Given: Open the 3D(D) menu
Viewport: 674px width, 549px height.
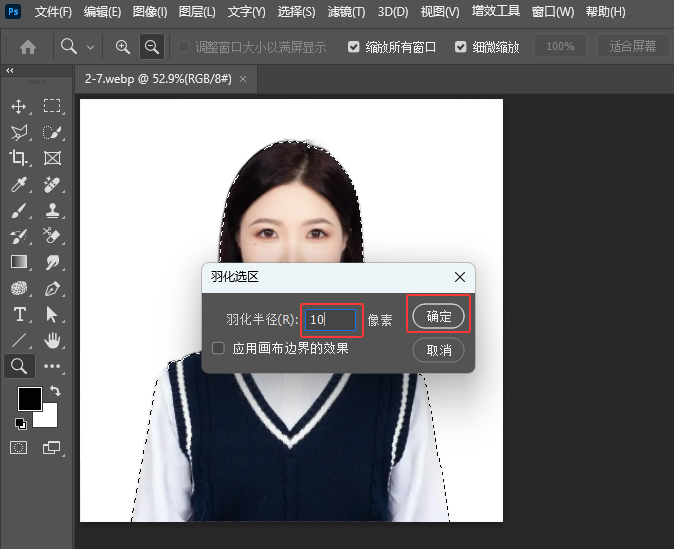Looking at the screenshot, I should click(393, 12).
